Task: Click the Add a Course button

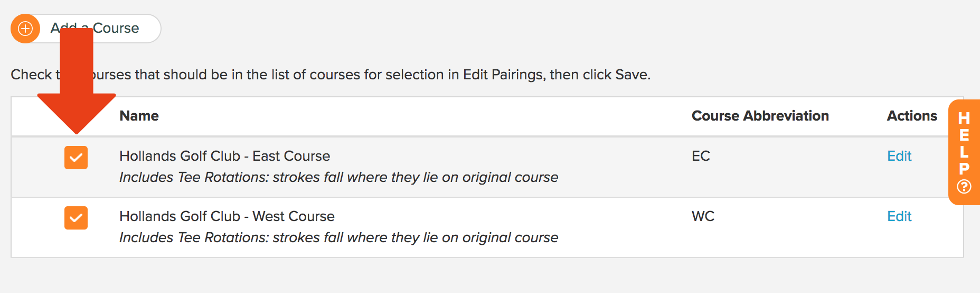Action: (x=86, y=29)
